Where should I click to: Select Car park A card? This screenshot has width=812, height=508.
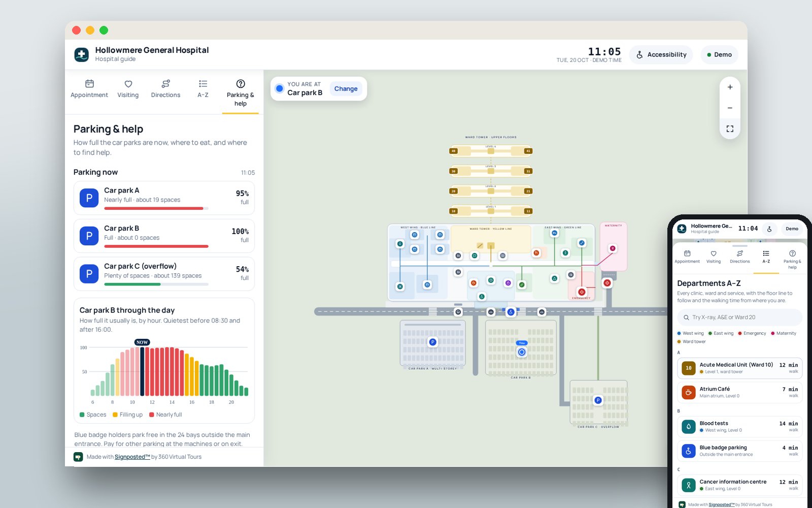pos(164,198)
